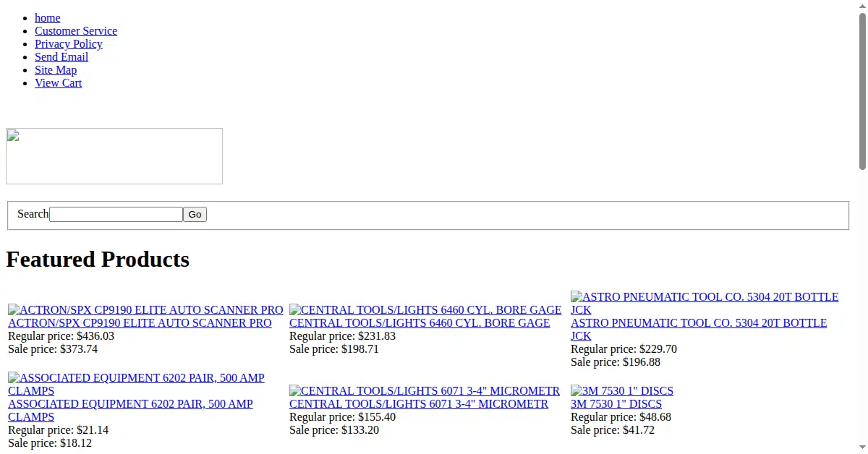Image resolution: width=868 pixels, height=454 pixels.
Task: View Cart from navigation list
Action: (58, 83)
